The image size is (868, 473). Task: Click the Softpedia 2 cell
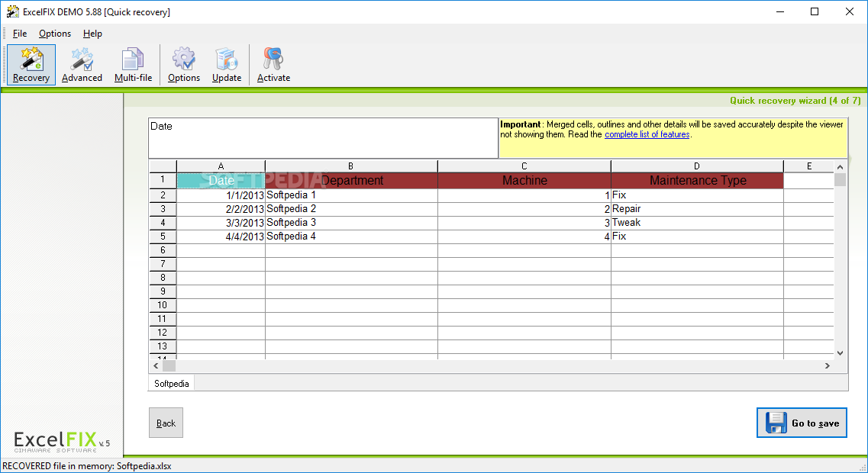click(x=351, y=209)
